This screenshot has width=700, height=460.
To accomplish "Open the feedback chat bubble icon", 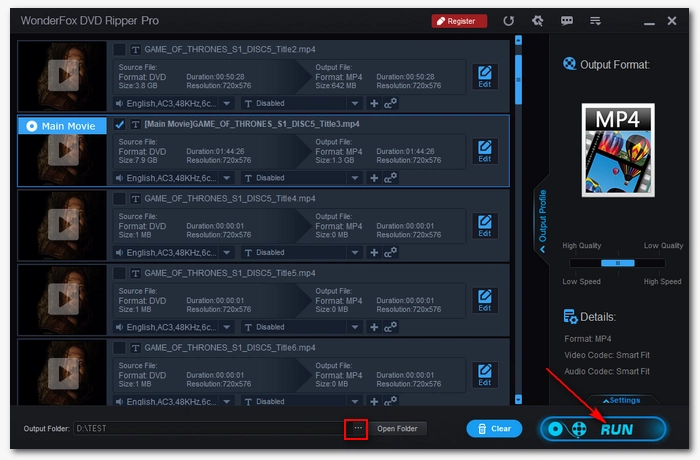I will tap(567, 21).
